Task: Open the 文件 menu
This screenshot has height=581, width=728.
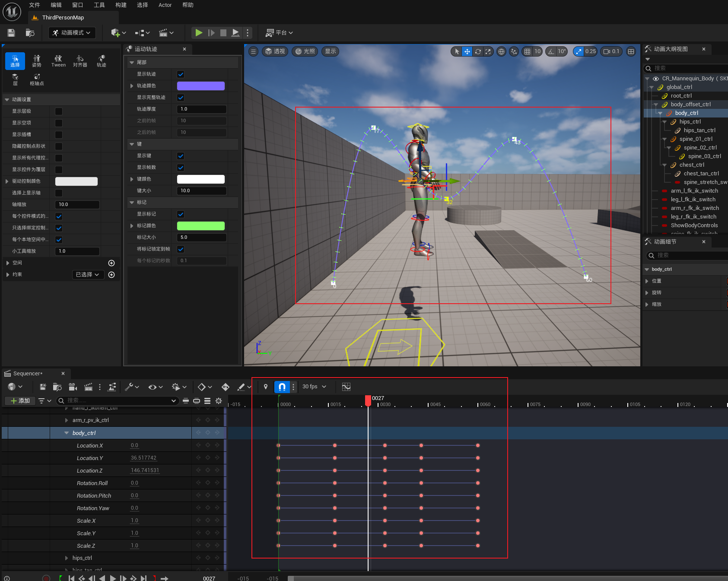Action: (x=35, y=5)
